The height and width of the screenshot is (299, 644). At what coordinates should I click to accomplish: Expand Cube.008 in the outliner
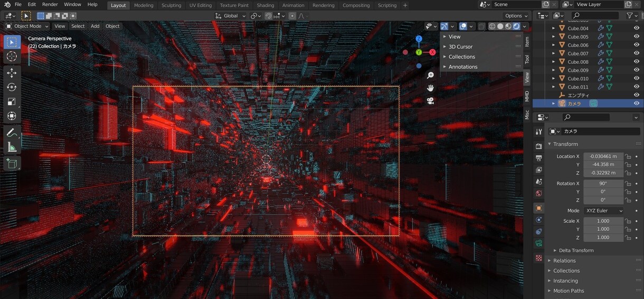554,62
